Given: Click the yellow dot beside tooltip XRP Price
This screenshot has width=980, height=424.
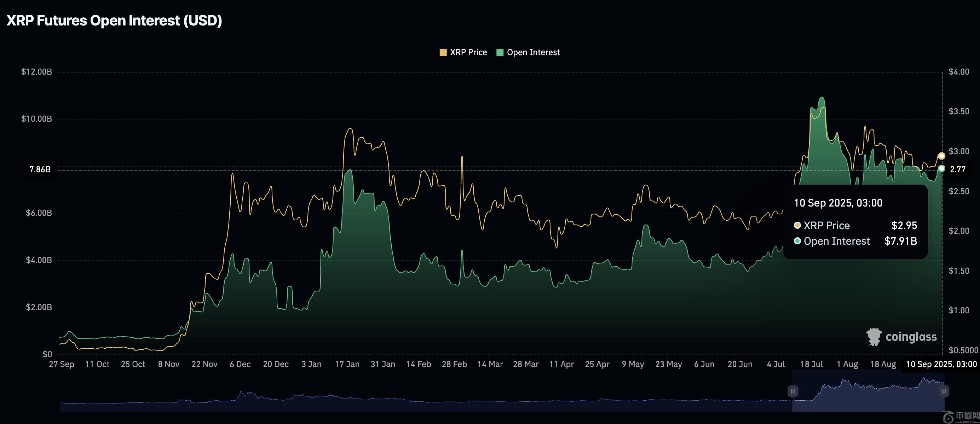Looking at the screenshot, I should (x=797, y=225).
